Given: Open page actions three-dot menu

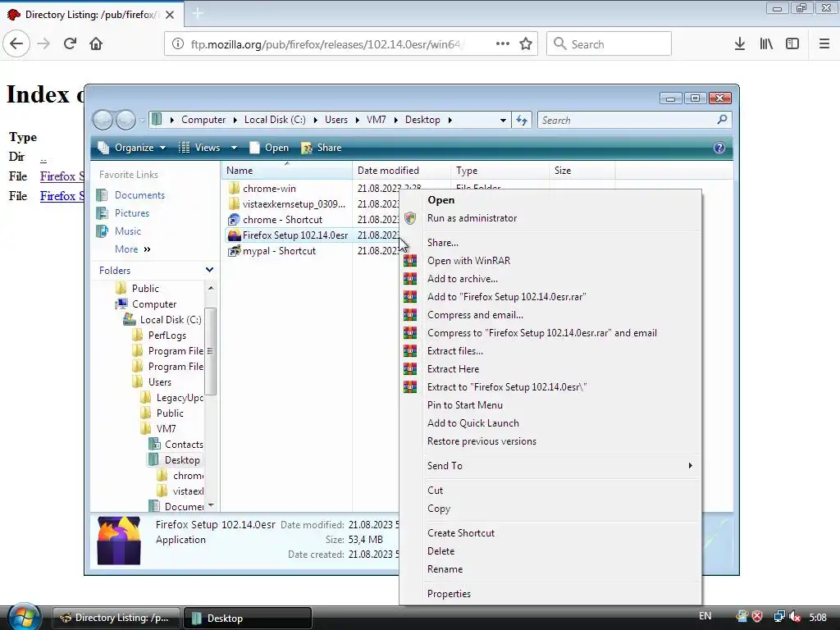Looking at the screenshot, I should [503, 43].
